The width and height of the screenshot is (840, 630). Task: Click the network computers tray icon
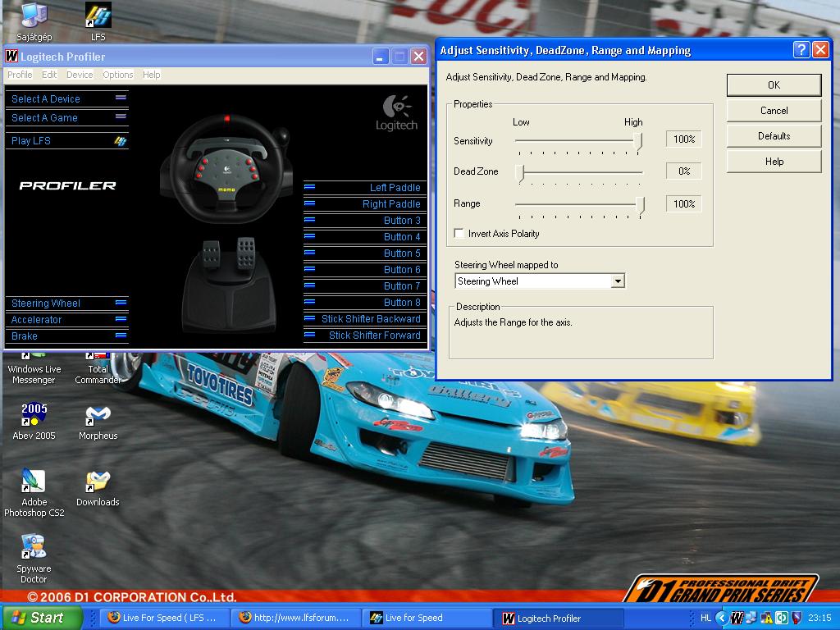(751, 619)
